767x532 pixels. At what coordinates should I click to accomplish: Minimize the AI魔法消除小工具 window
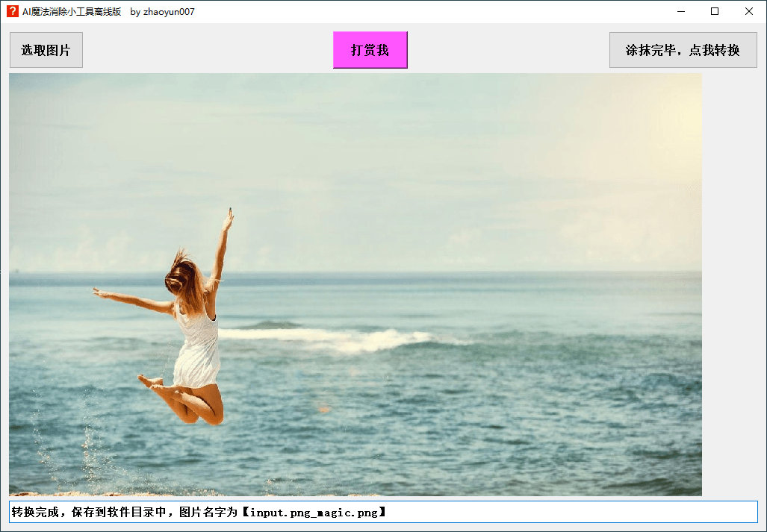point(681,11)
